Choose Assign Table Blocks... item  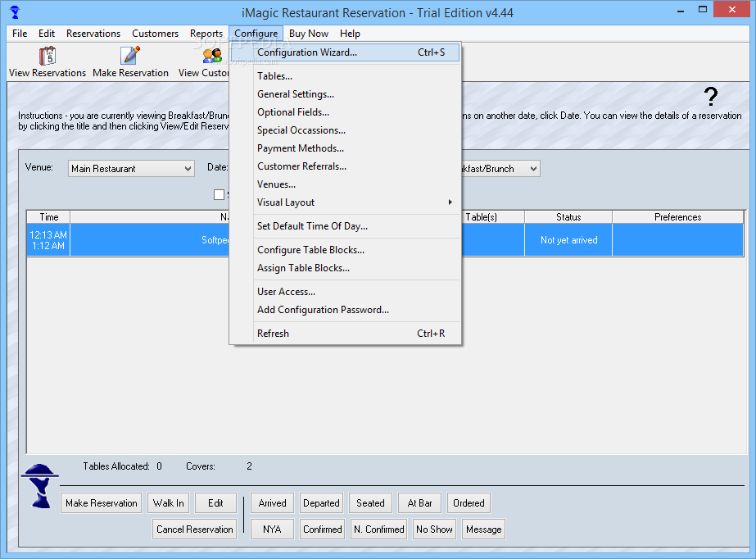pyautogui.click(x=345, y=268)
